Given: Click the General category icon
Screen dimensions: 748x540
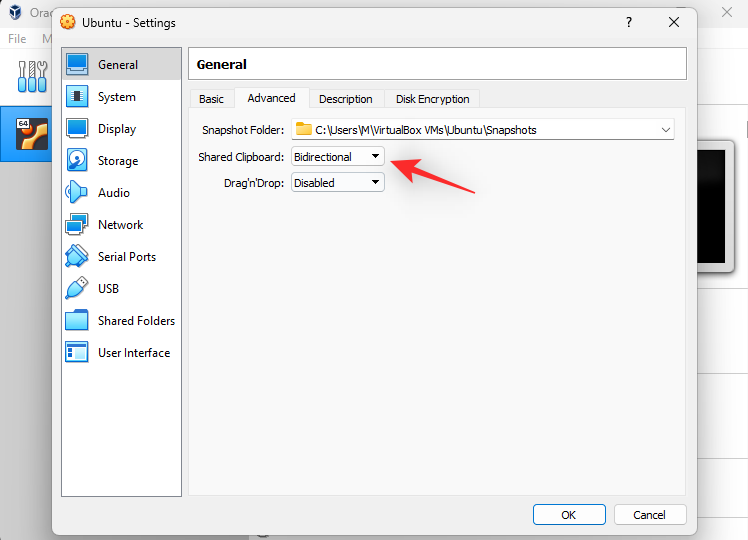Looking at the screenshot, I should click(x=77, y=65).
